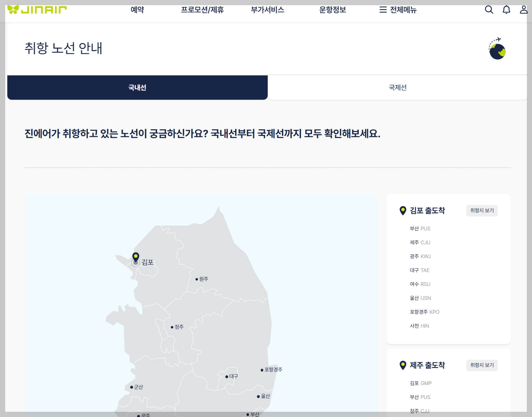Select the 김포 map marker pin
532x417 pixels.
(135, 257)
